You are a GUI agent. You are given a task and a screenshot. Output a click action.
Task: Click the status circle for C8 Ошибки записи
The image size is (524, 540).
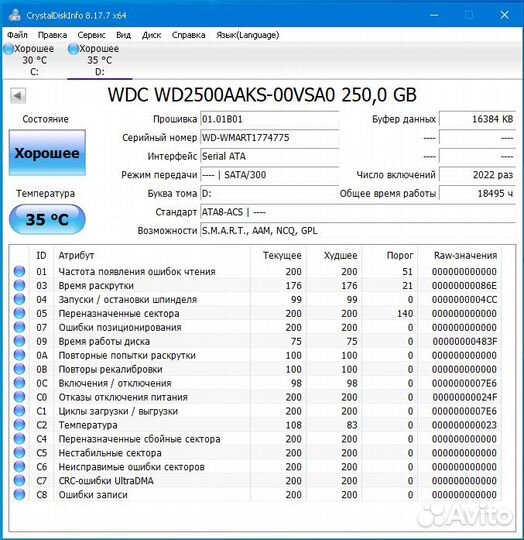[x=20, y=494]
